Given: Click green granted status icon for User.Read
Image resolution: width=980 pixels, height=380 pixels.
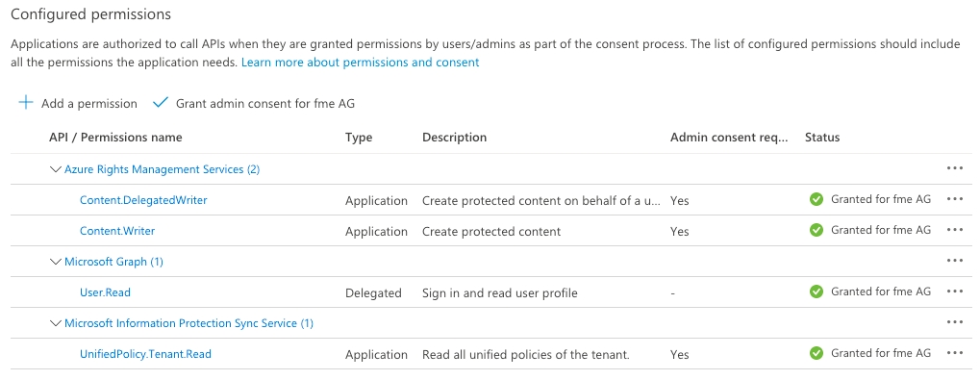Looking at the screenshot, I should point(817,291).
